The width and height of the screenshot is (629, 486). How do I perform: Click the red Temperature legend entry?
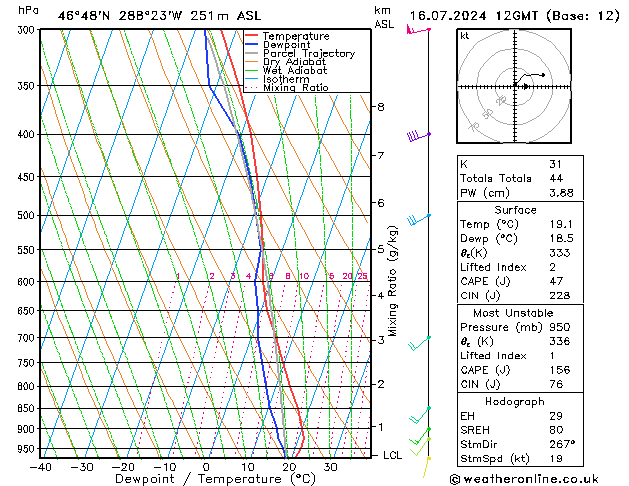(287, 36)
